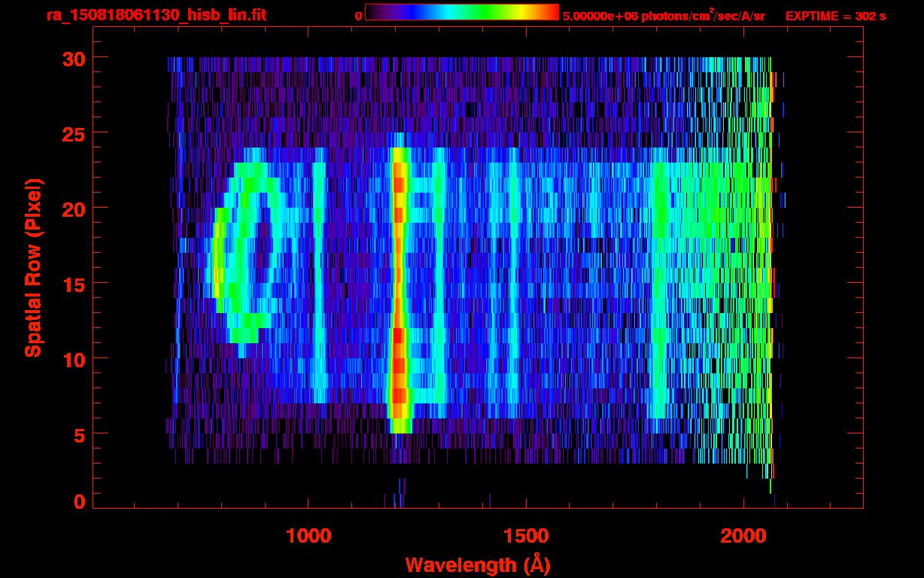
Task: Click the y-axis tick label 15
Action: (x=73, y=284)
